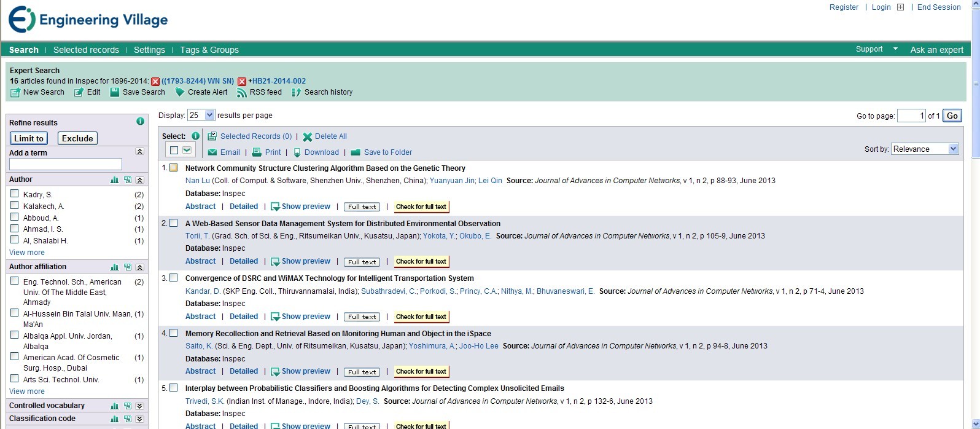The width and height of the screenshot is (980, 429).
Task: Select result 4 checkbox
Action: pos(174,333)
